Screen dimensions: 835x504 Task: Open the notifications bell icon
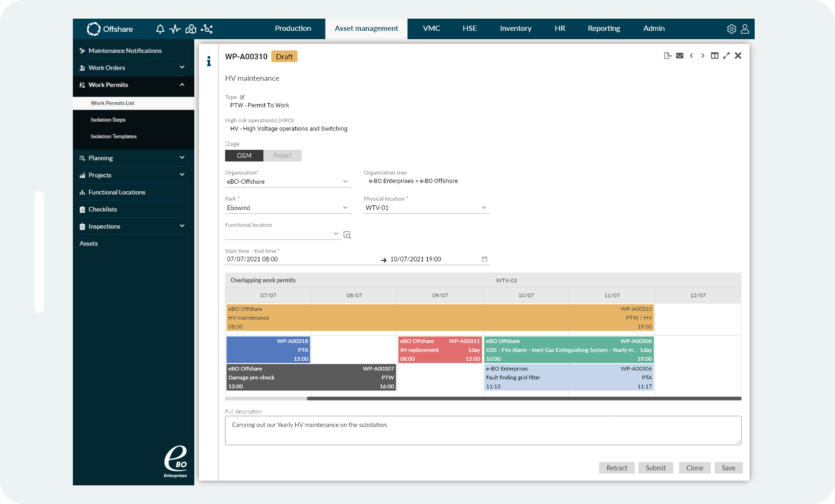(x=160, y=29)
